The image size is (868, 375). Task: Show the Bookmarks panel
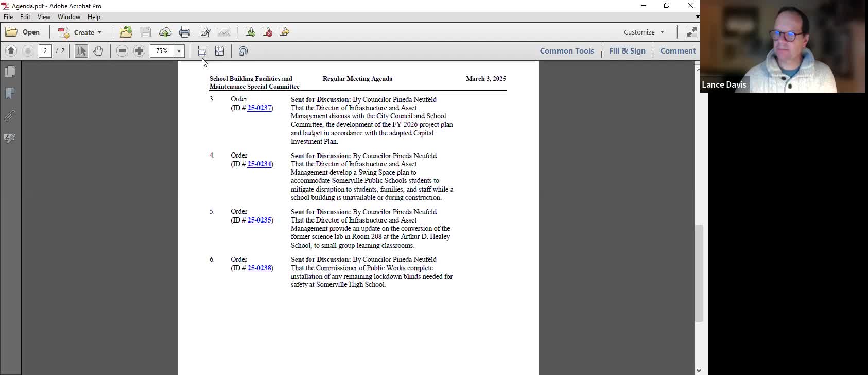point(10,93)
